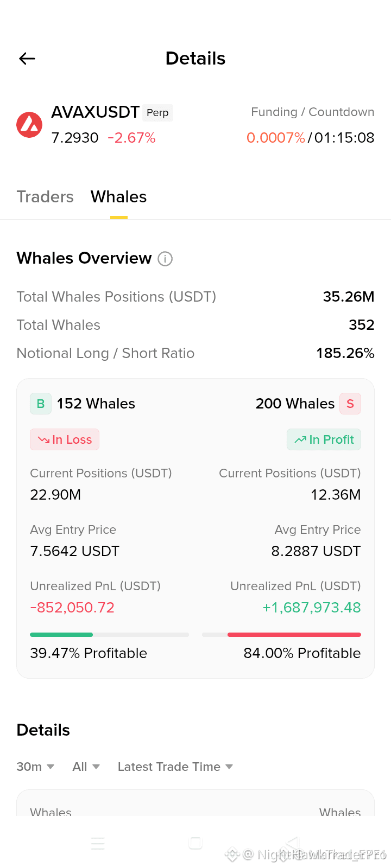Tap the green B long badge
391x868 pixels.
click(41, 404)
